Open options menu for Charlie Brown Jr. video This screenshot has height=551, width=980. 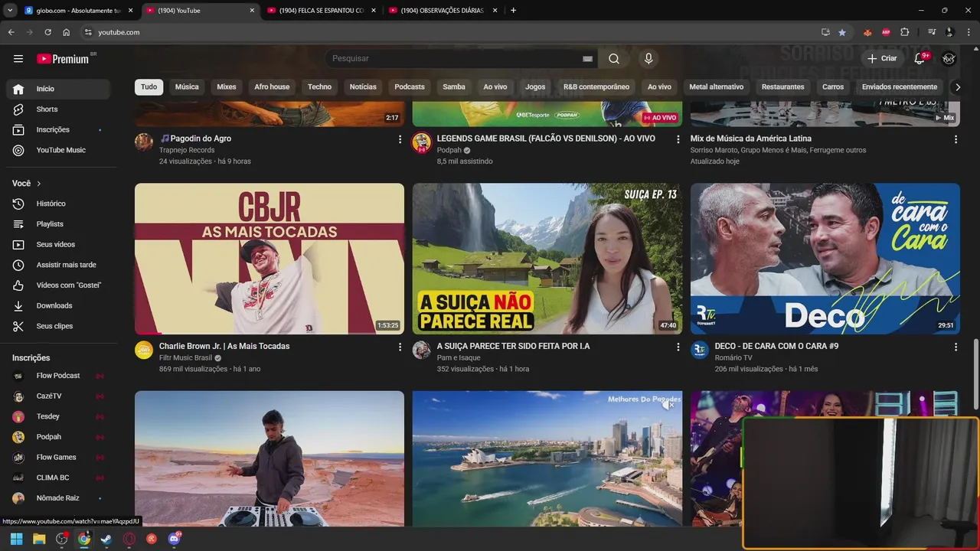[400, 347]
